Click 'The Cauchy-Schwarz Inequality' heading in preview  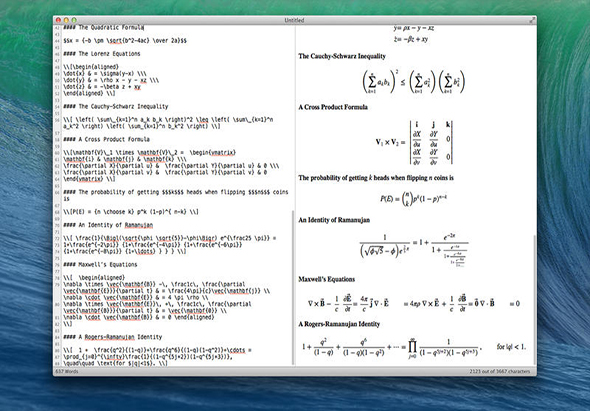pyautogui.click(x=342, y=56)
